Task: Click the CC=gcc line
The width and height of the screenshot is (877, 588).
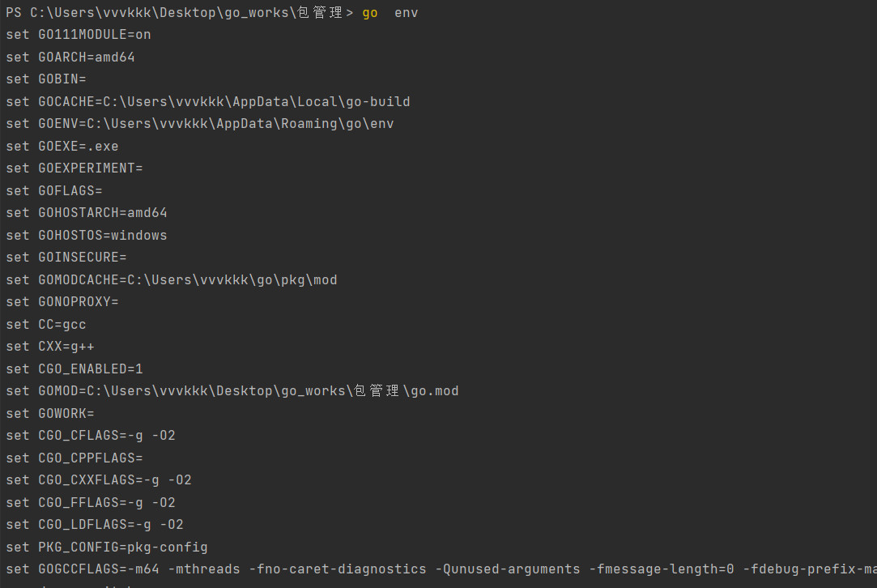Action: click(46, 325)
